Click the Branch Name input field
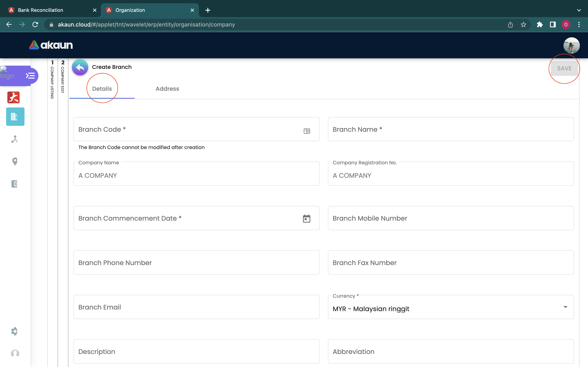This screenshot has height=367, width=588. pos(451,129)
